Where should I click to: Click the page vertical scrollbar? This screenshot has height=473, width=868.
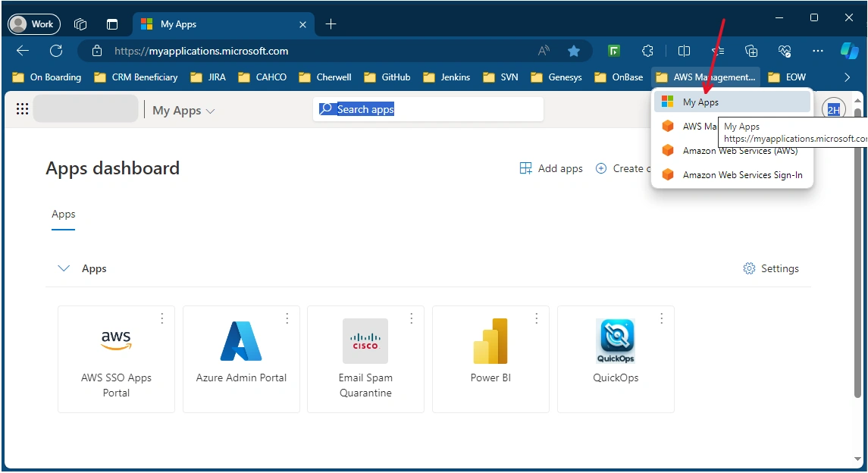point(857,252)
